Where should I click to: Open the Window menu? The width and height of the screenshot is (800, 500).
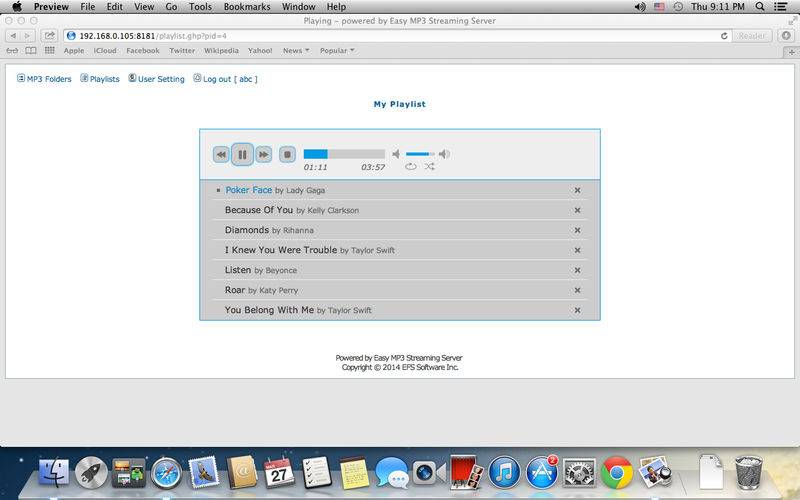[x=298, y=7]
